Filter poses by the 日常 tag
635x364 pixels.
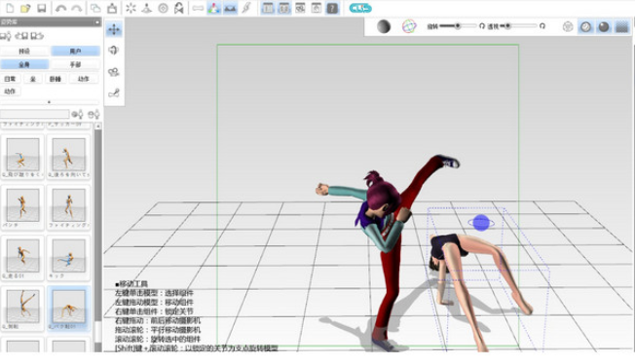[10, 79]
